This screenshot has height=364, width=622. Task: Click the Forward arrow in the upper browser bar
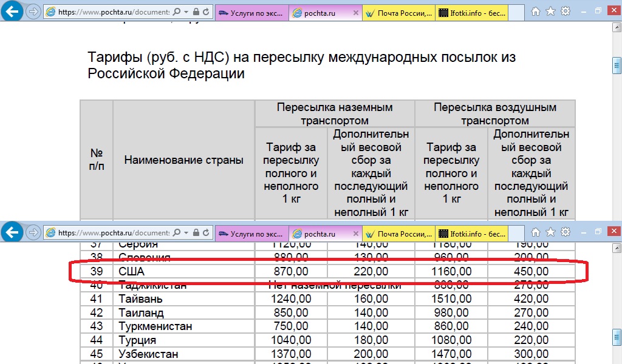33,12
